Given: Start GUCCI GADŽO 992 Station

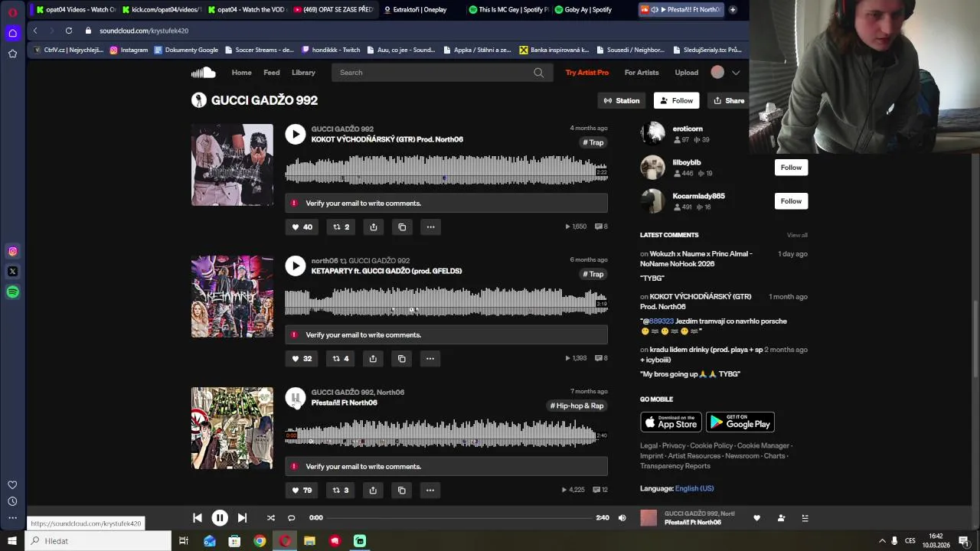Looking at the screenshot, I should (622, 100).
